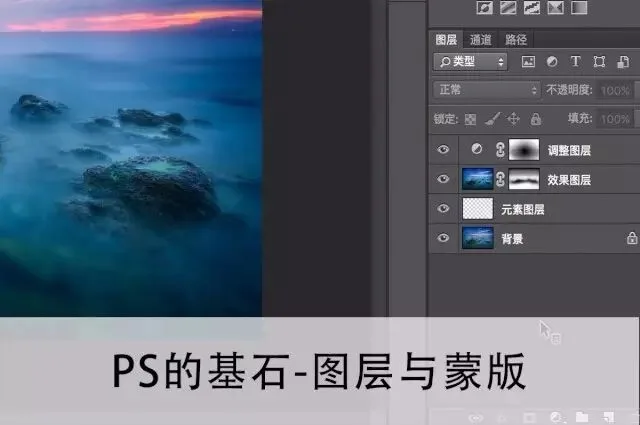Switch to the 图层 tab

tap(446, 40)
